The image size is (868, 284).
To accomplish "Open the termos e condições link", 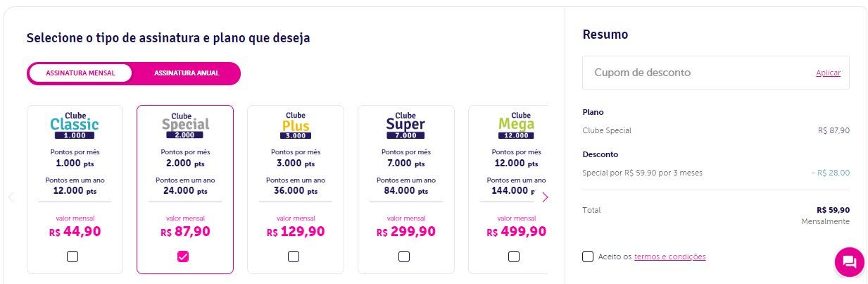I will [670, 257].
